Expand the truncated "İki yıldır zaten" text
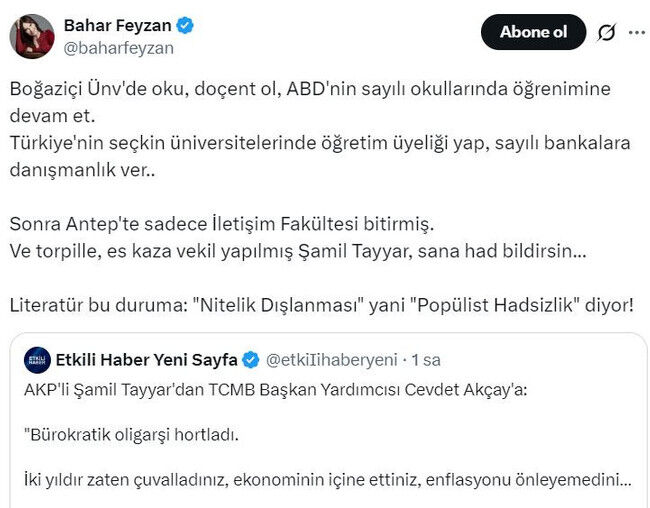Image resolution: width=650 pixels, height=508 pixels. point(325,480)
